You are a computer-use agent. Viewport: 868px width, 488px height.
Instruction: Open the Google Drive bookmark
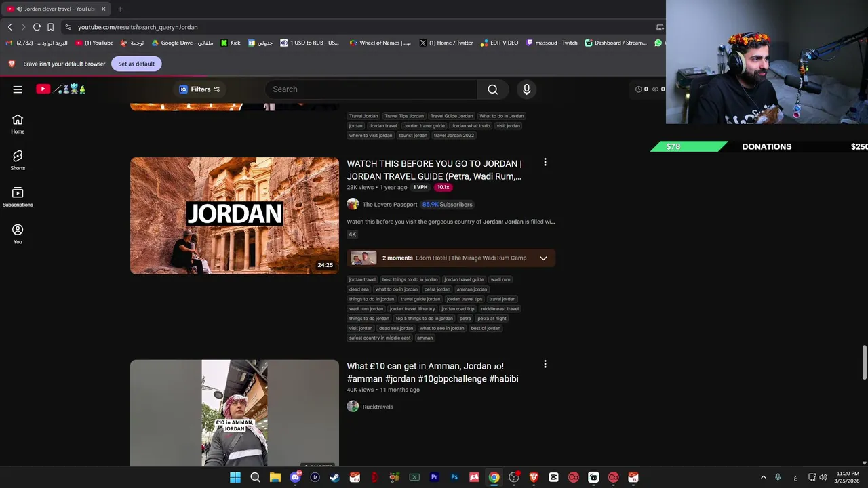[x=182, y=43]
